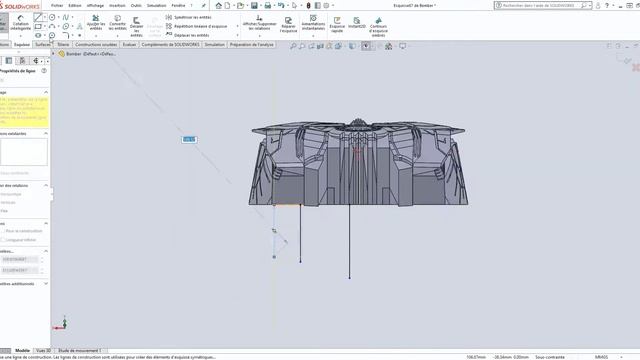Open Répétition linéaire d'esquisse dropdown arrow
Screen dimensions: 640x360
(x=238, y=26)
